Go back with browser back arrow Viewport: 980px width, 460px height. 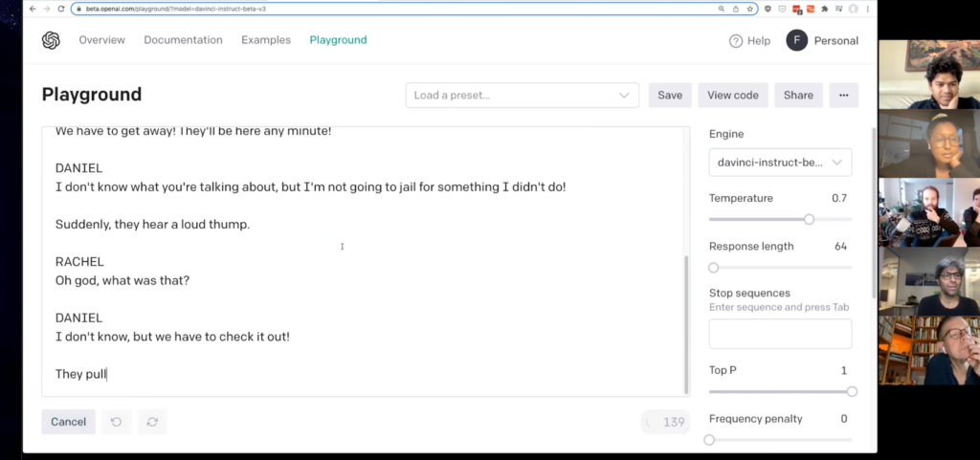[x=33, y=9]
